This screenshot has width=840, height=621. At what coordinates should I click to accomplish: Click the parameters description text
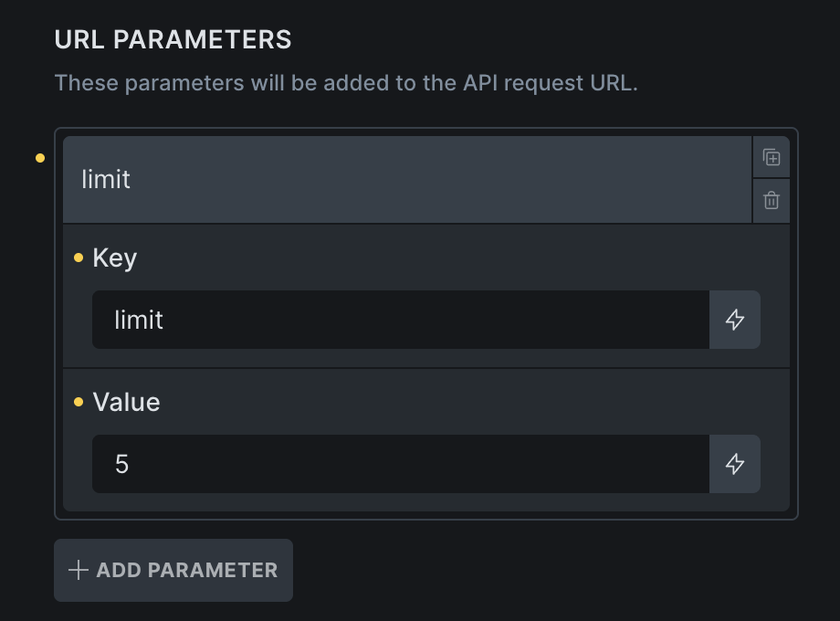pyautogui.click(x=346, y=83)
